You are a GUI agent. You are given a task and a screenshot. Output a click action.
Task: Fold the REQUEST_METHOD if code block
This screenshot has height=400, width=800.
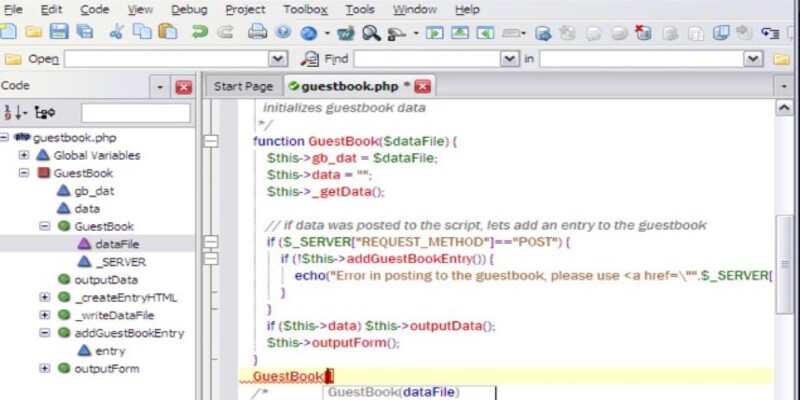click(x=211, y=242)
